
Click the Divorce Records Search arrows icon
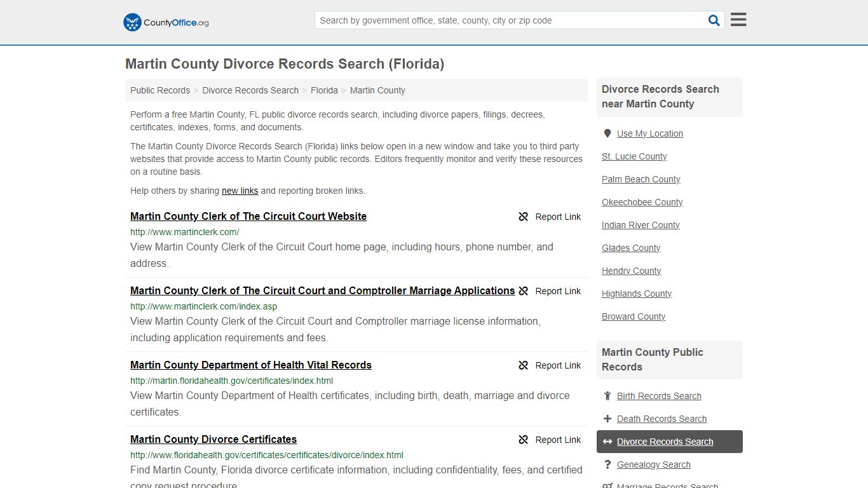[x=607, y=442]
